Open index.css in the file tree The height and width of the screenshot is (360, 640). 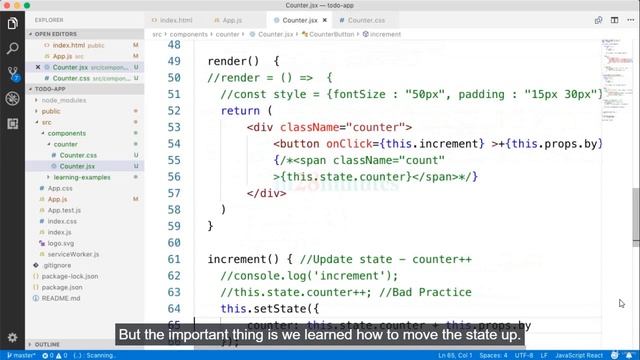62,221
